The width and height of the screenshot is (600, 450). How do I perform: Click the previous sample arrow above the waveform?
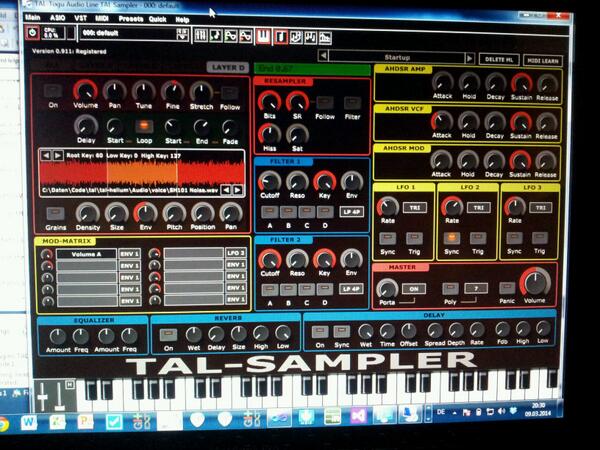(x=46, y=155)
